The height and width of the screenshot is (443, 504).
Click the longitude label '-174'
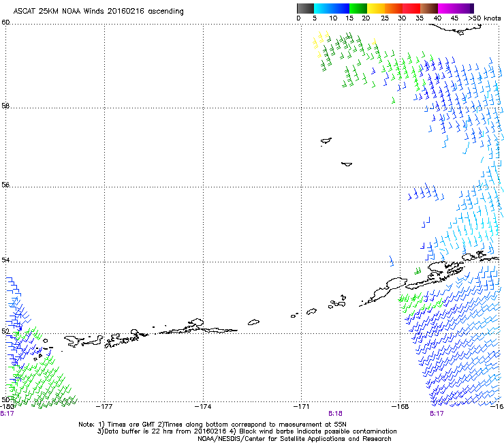click(203, 407)
